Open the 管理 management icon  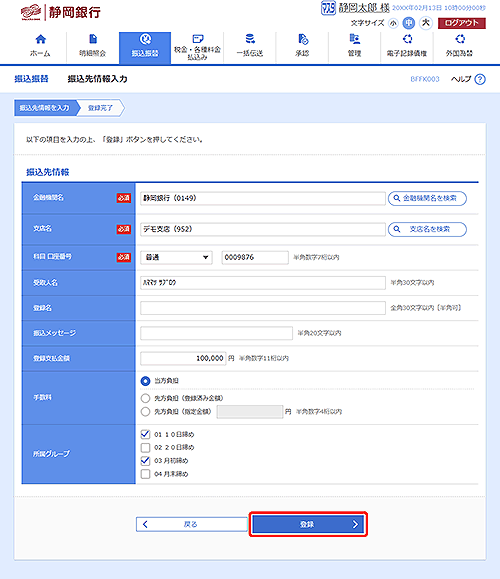pos(355,39)
